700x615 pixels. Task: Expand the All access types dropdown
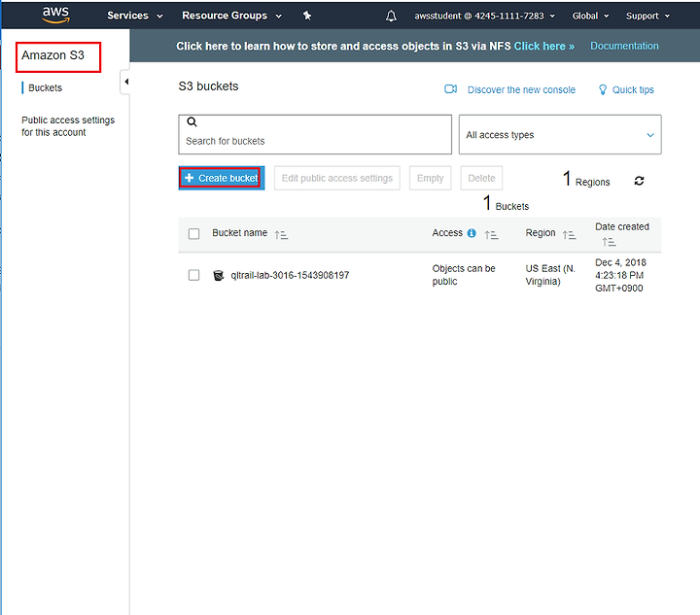click(560, 135)
